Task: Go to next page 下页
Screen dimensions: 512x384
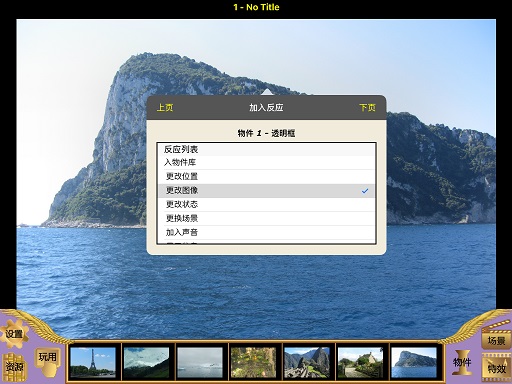Action: 367,108
